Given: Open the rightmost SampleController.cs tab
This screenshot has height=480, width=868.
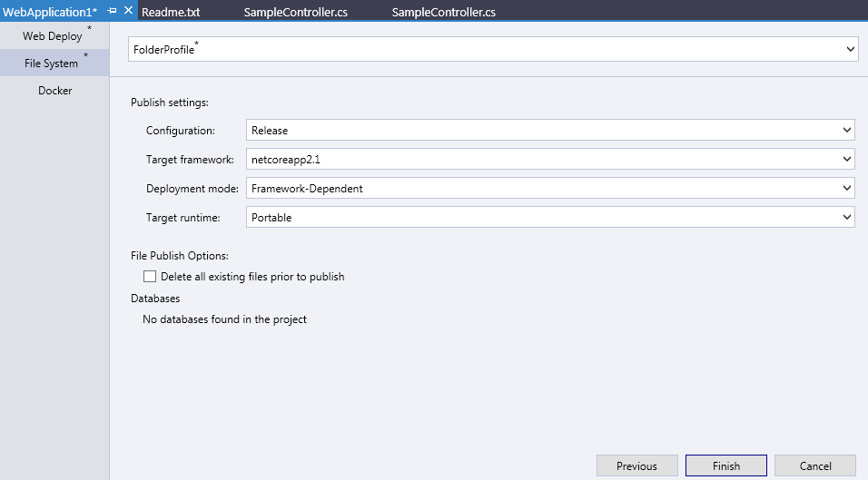Looking at the screenshot, I should [x=443, y=12].
